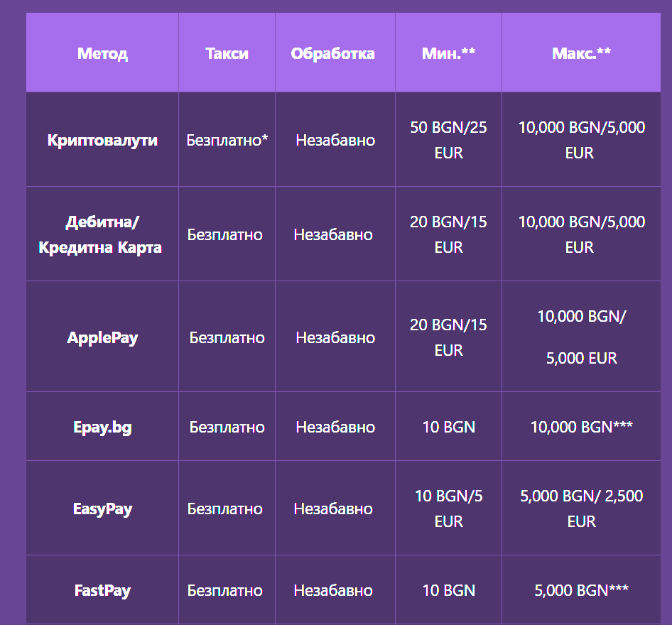Click Безплатно* fee in the Криптовалути row
This screenshot has height=625, width=672.
tap(227, 140)
